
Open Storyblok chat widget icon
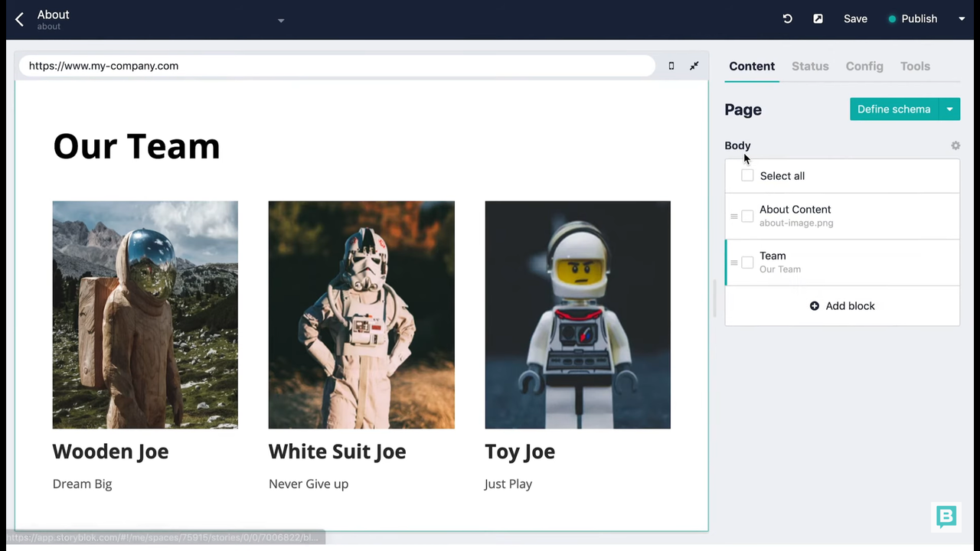point(946,517)
